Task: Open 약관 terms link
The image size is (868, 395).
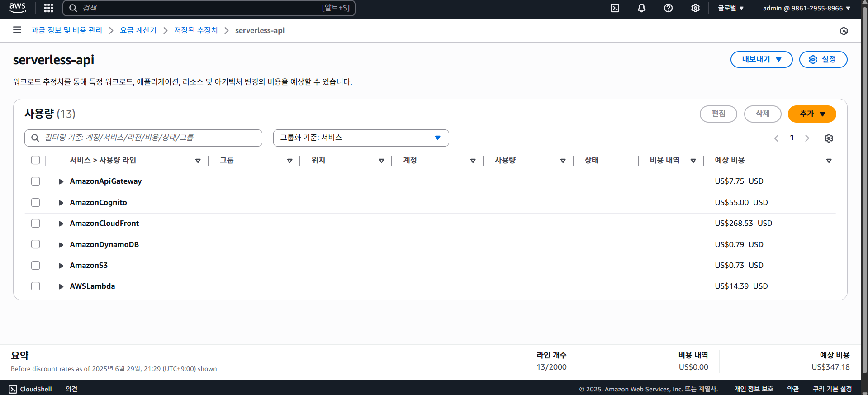Action: [x=793, y=389]
